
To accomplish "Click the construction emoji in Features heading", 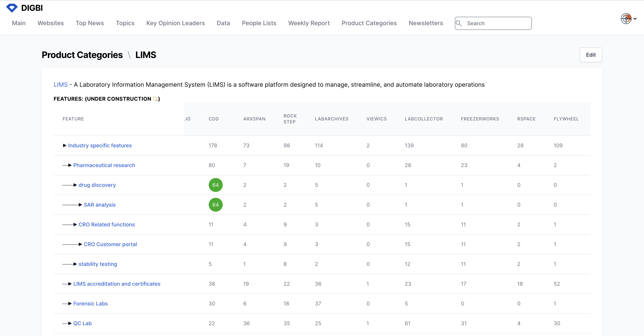I will pyautogui.click(x=155, y=99).
